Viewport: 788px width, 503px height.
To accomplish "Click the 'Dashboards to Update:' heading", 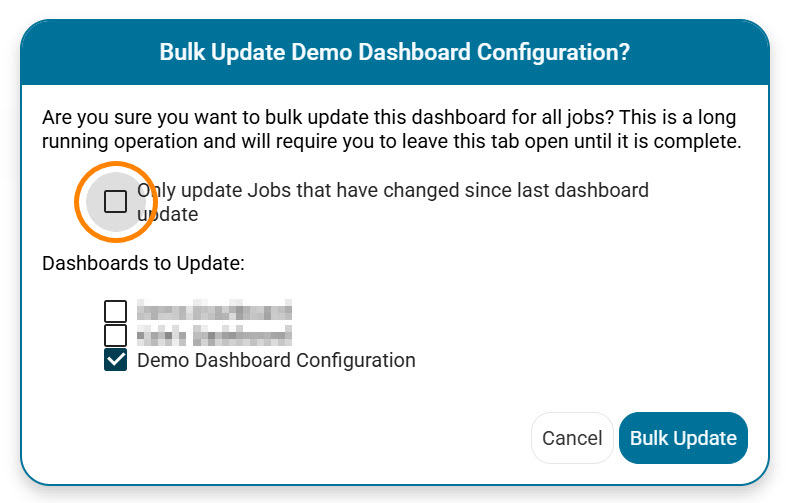I will (144, 264).
